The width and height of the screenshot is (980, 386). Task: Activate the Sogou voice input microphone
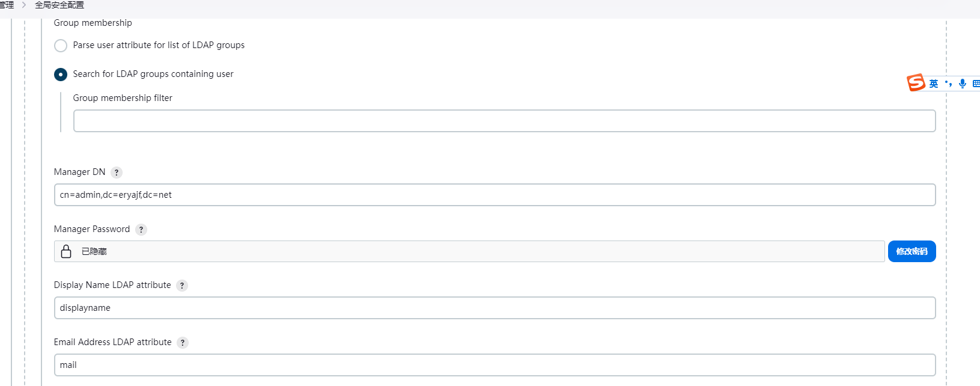[x=963, y=84]
